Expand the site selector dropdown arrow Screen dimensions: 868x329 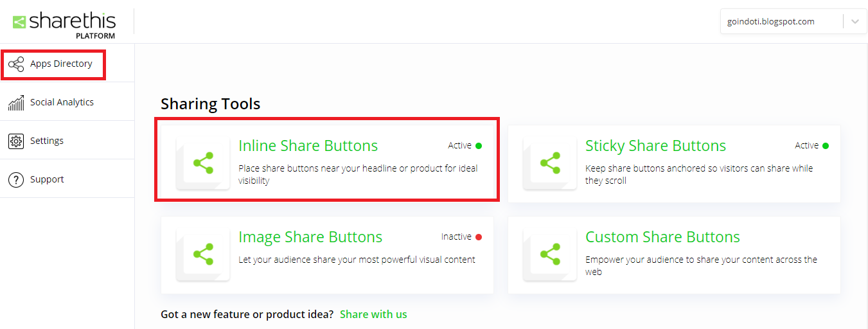point(855,22)
